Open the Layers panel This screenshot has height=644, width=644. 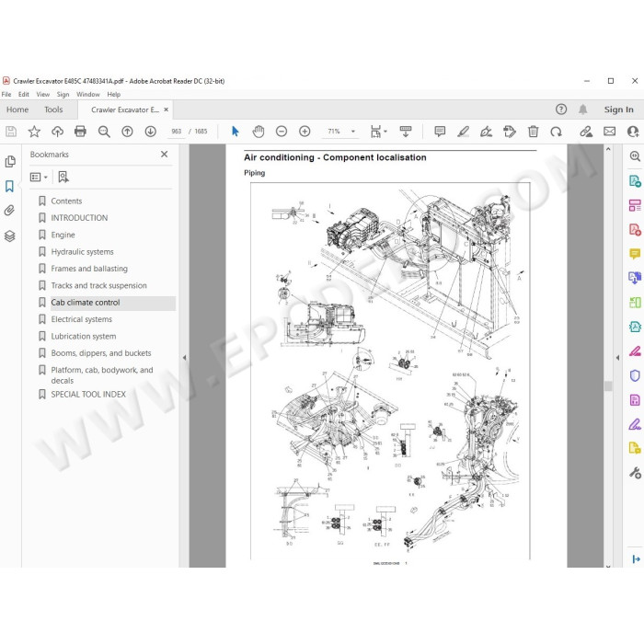[x=9, y=236]
